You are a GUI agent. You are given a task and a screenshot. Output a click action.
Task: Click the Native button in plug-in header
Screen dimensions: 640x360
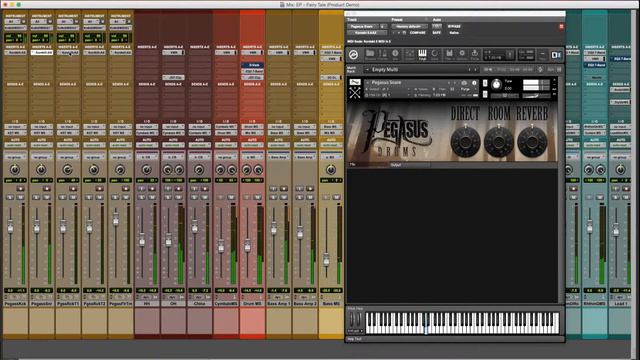pyautogui.click(x=454, y=33)
